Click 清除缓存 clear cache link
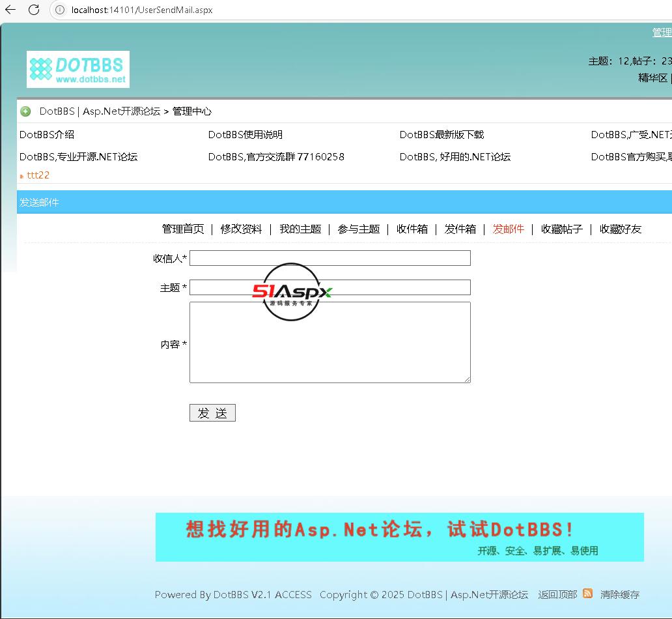 (x=620, y=594)
